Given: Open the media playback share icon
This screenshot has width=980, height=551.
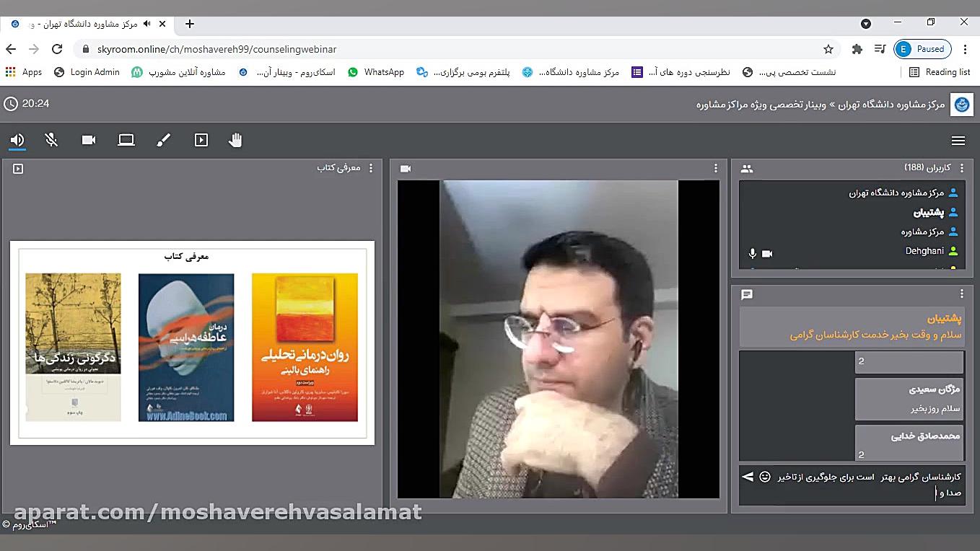Looking at the screenshot, I should click(x=201, y=140).
